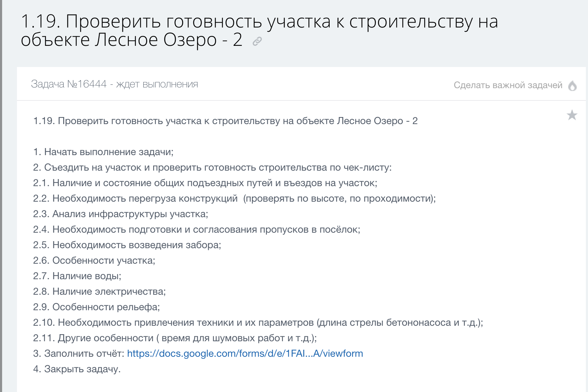Click the large page title heading
The width and height of the screenshot is (588, 392).
click(259, 30)
